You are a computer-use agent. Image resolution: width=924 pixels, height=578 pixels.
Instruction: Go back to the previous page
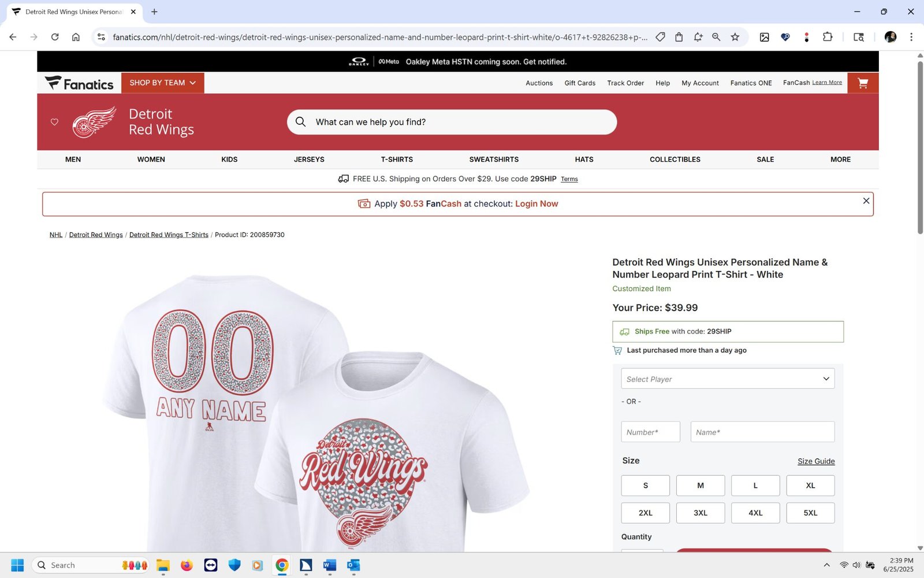pos(13,37)
